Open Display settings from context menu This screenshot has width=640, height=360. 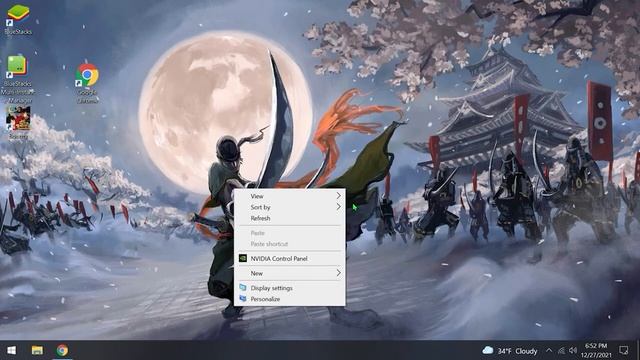(290, 288)
